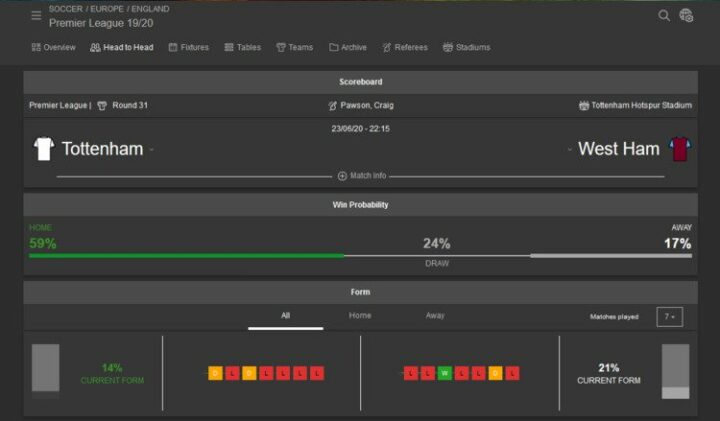Click the EUROPE breadcrumb link
720x421 pixels.
click(107, 9)
